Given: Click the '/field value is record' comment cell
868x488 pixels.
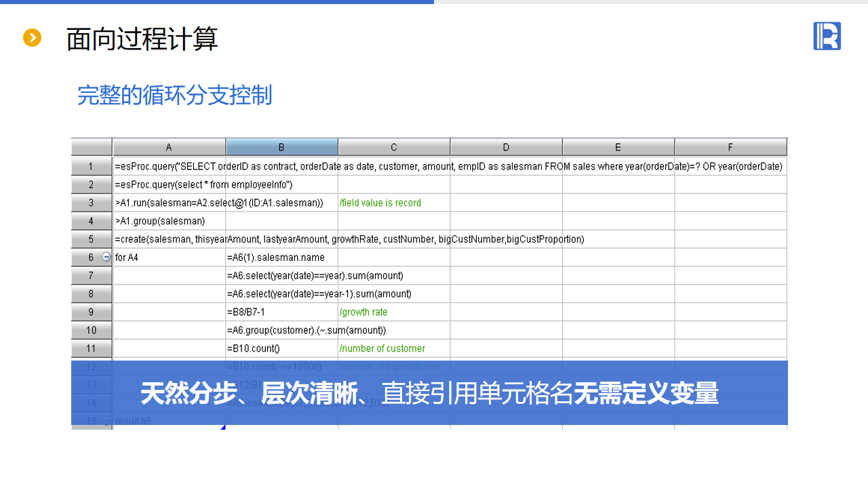Looking at the screenshot, I should (393, 203).
